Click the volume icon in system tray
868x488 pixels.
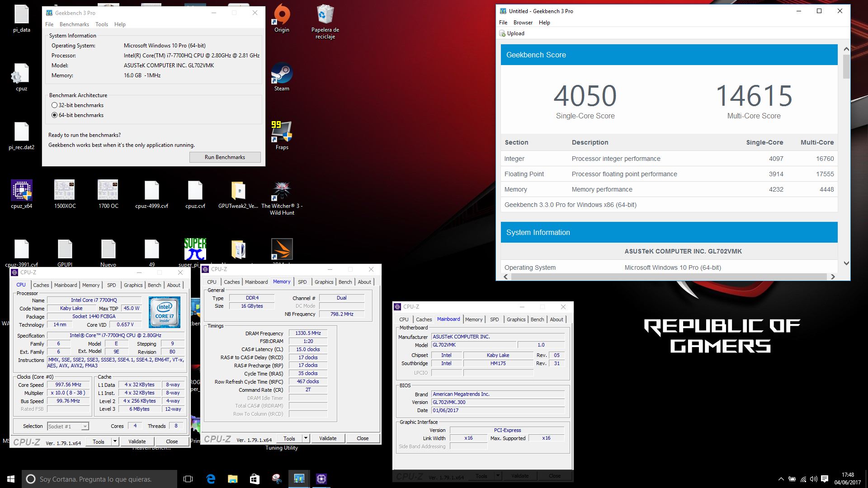click(x=814, y=479)
